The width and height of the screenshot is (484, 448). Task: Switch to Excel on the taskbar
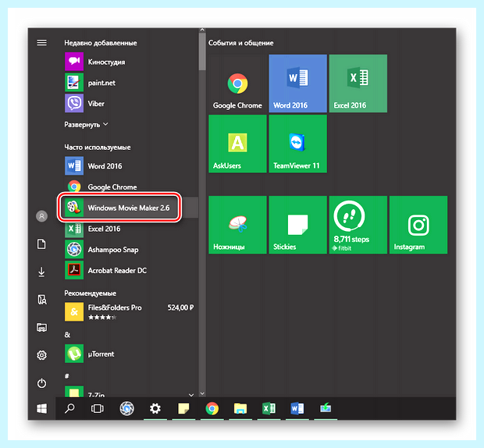pos(269,408)
